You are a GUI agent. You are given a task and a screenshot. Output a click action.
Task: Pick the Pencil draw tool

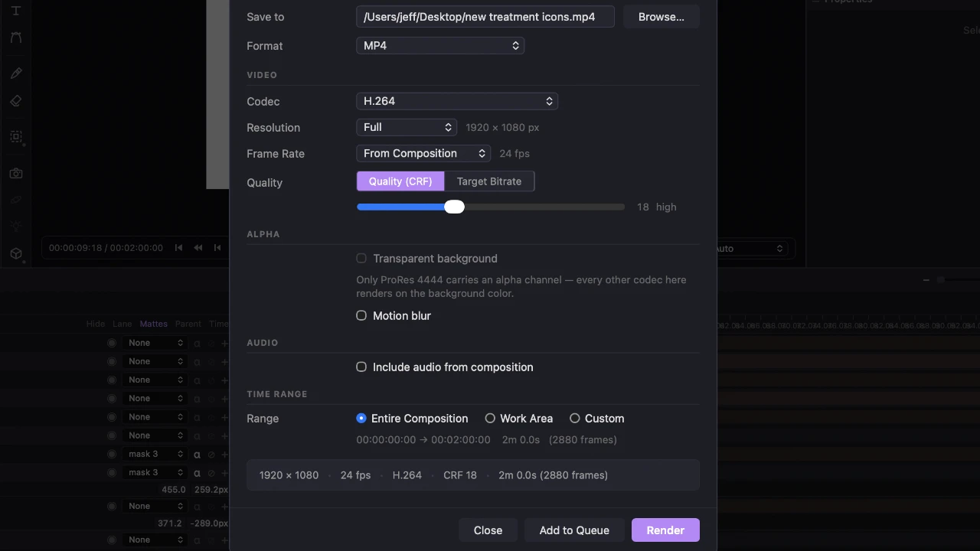click(16, 73)
